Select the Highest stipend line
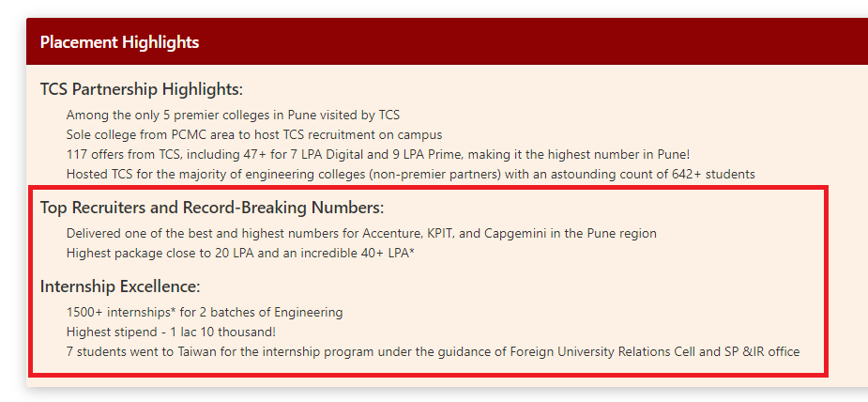This screenshot has width=868, height=402. pos(171,332)
